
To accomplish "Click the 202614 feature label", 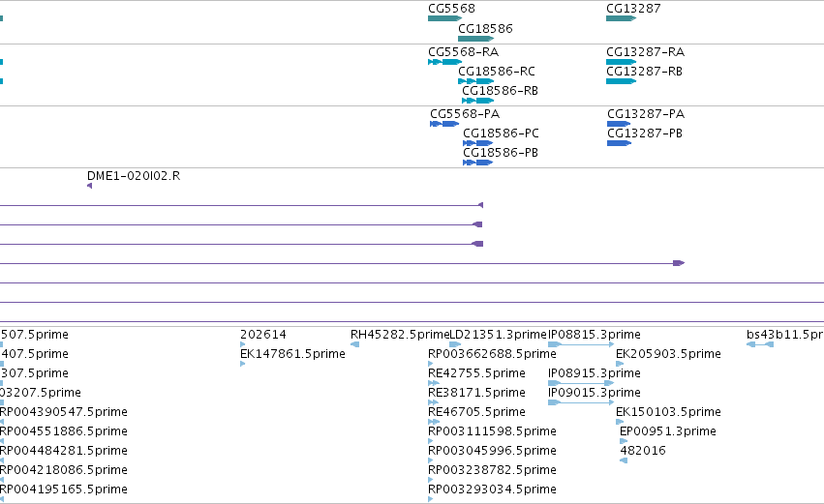I will [263, 335].
